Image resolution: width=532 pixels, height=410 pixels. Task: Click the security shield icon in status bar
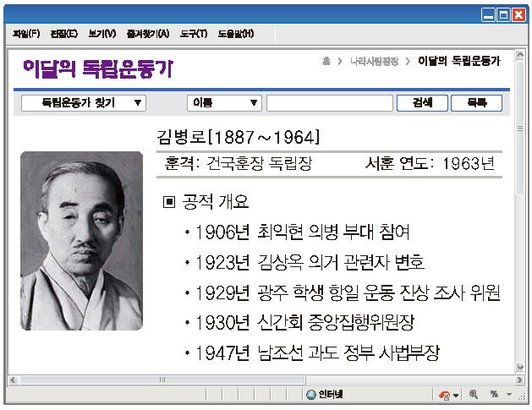point(444,395)
